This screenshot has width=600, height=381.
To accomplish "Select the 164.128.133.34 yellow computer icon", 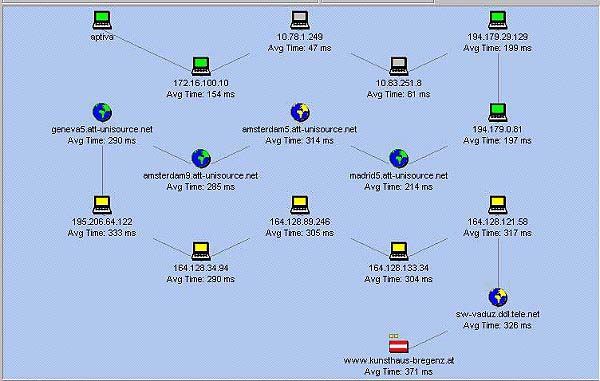I will [399, 251].
